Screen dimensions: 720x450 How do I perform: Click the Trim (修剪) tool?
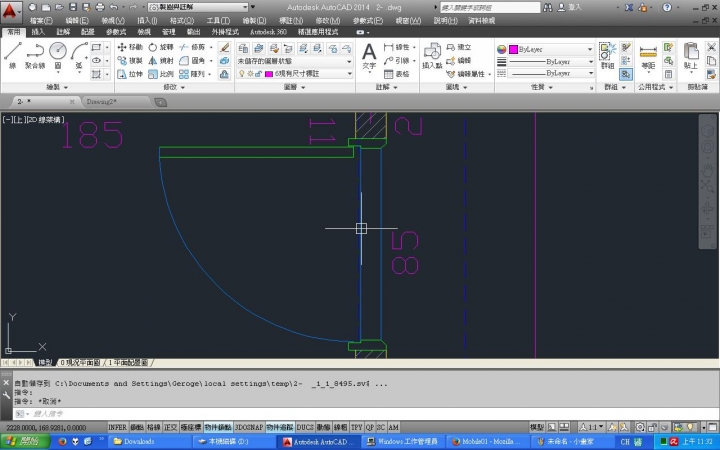click(192, 47)
